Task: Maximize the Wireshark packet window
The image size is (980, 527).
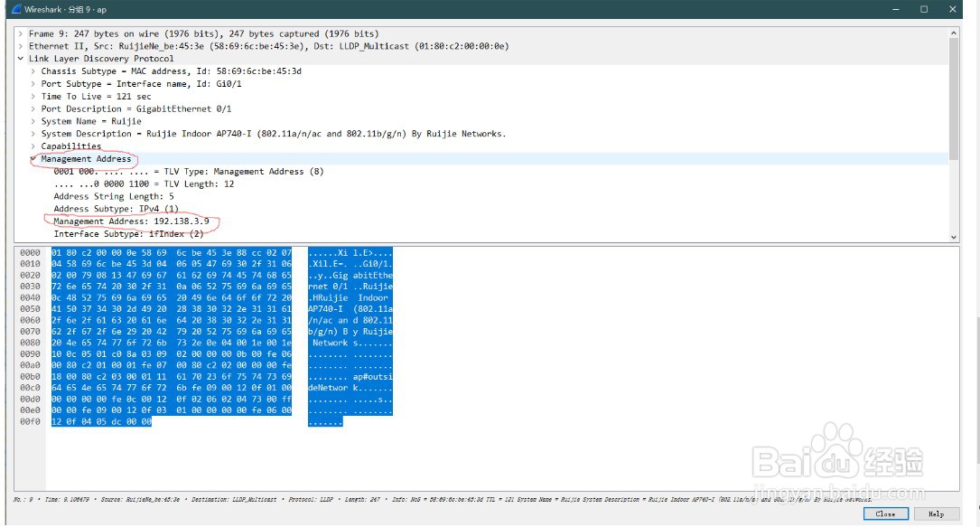Action: (x=924, y=9)
